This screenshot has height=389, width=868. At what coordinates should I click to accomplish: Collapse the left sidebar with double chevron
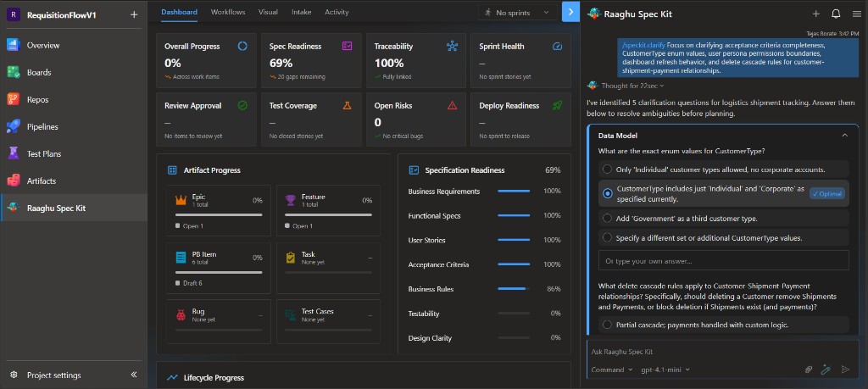click(x=134, y=375)
